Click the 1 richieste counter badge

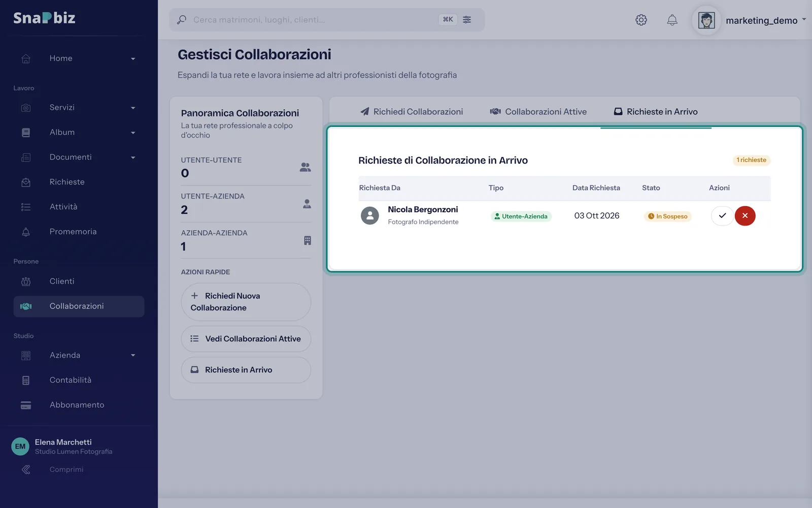coord(751,160)
